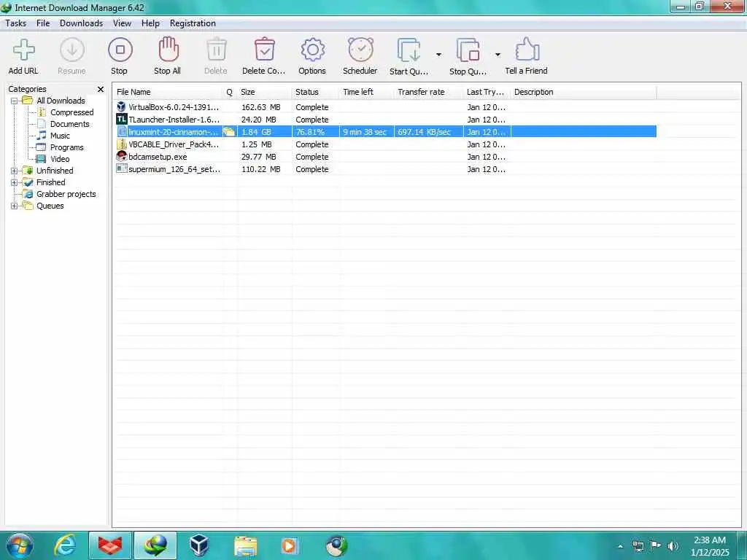747x560 pixels.
Task: Sort by the Size column header
Action: tap(264, 92)
